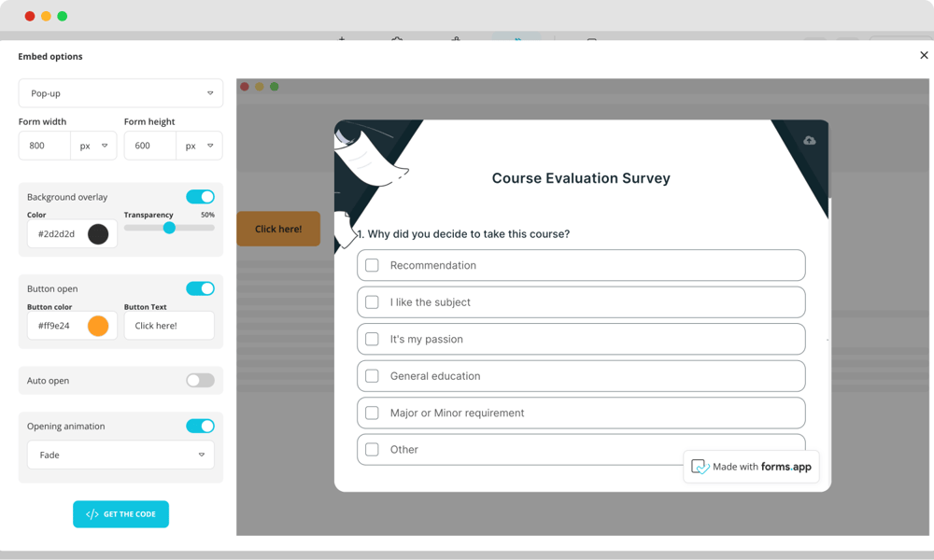Click the Button Text input field
This screenshot has height=560, width=934.
pyautogui.click(x=169, y=326)
